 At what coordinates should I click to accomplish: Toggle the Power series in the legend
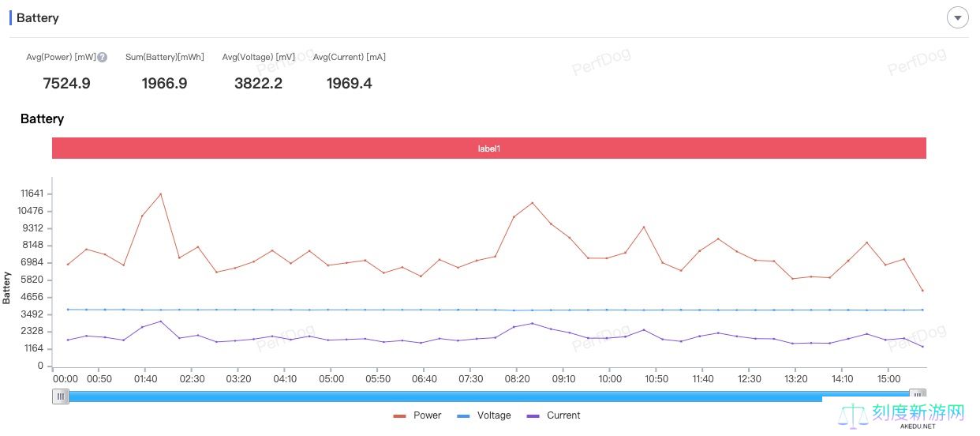coord(417,415)
